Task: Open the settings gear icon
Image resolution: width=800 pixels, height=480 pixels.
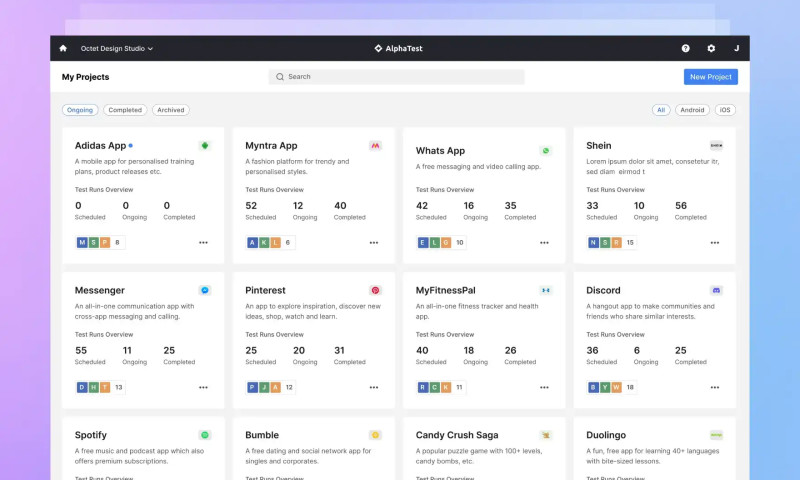Action: [x=711, y=48]
